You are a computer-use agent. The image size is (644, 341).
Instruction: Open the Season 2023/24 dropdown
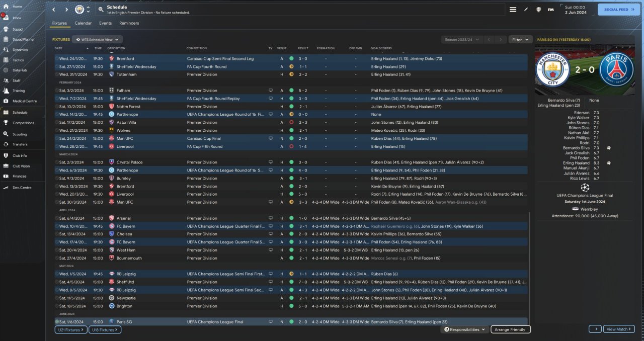click(461, 39)
